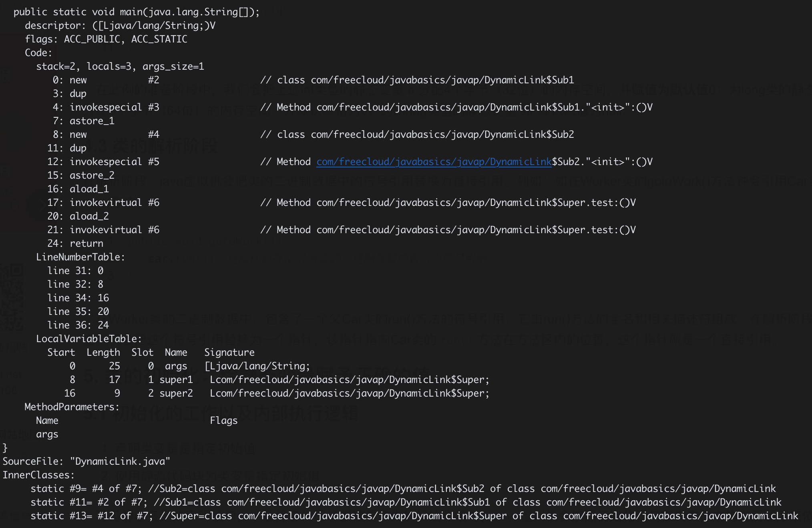
Task: Click the 'MethodParameters:' heading
Action: click(x=72, y=407)
